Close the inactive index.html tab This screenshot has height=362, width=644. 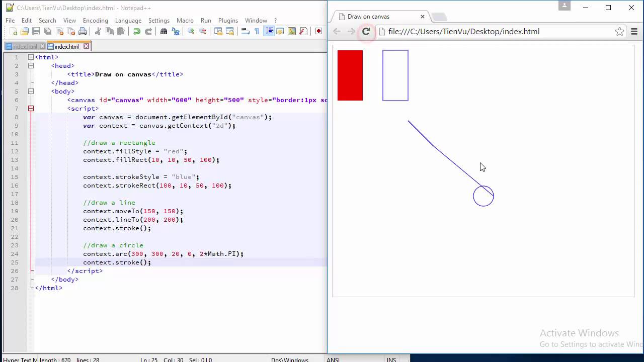click(42, 46)
